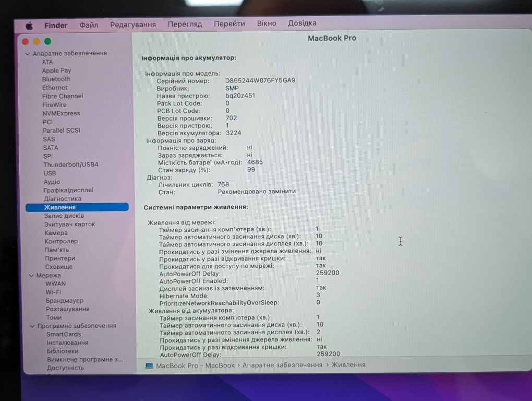Click the MacBook Pro laptop icon in path bar
Screen dimensions: 532x401
[149, 365]
